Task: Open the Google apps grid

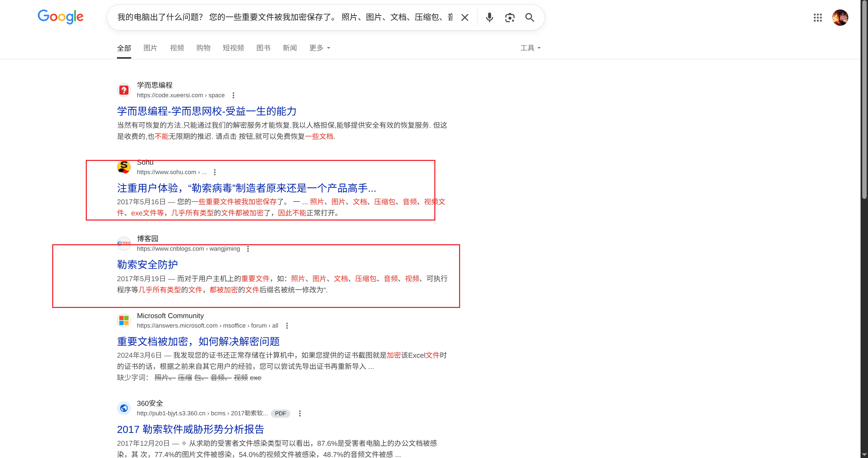Action: tap(817, 18)
